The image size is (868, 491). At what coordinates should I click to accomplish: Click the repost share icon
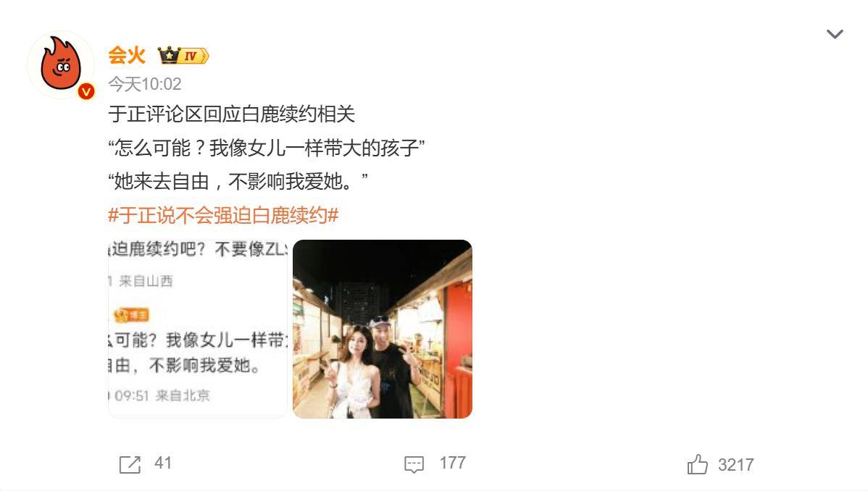pyautogui.click(x=130, y=464)
